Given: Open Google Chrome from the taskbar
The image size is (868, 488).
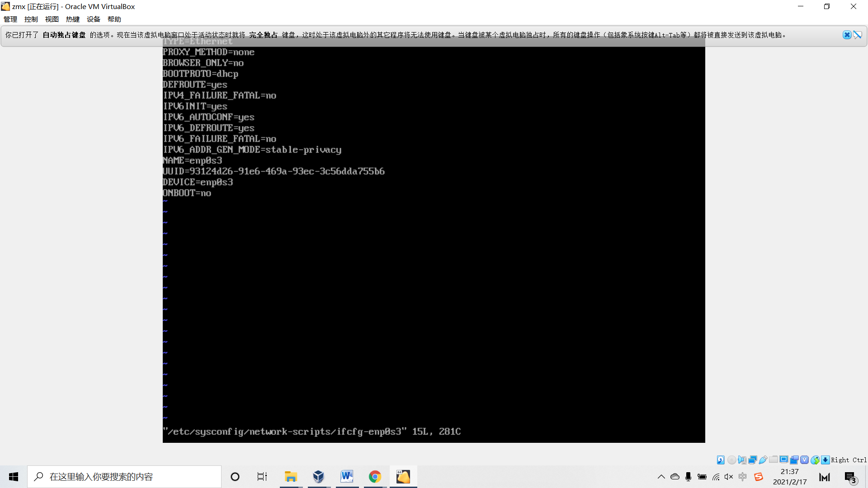Looking at the screenshot, I should [375, 477].
